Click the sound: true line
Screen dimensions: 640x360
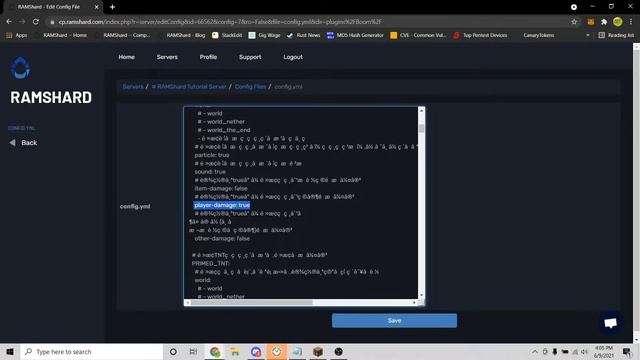210,171
